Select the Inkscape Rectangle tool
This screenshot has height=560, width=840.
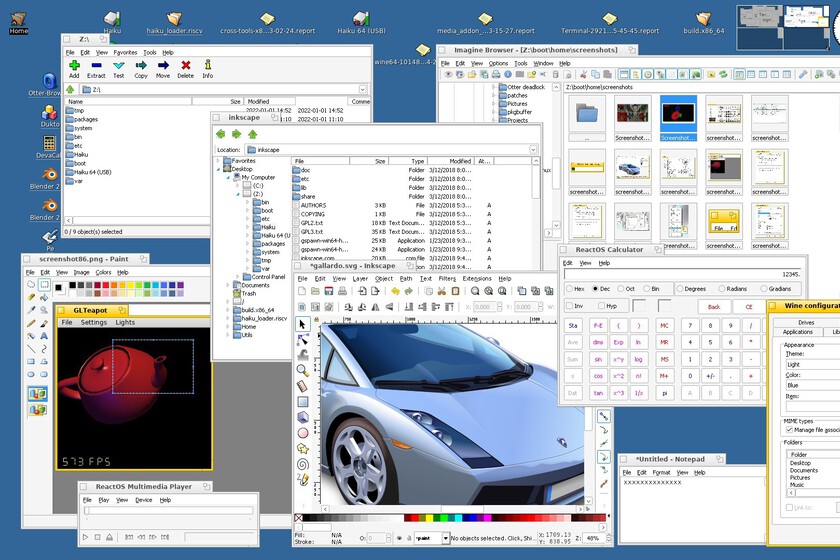pyautogui.click(x=302, y=401)
